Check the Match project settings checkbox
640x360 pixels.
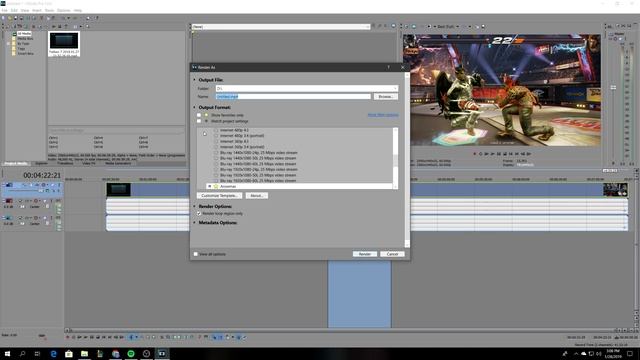[x=199, y=121]
